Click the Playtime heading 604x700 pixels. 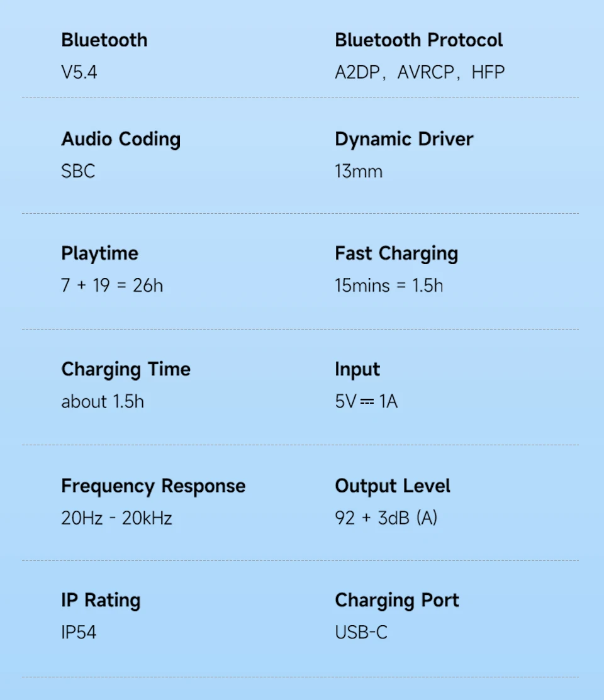tap(99, 254)
